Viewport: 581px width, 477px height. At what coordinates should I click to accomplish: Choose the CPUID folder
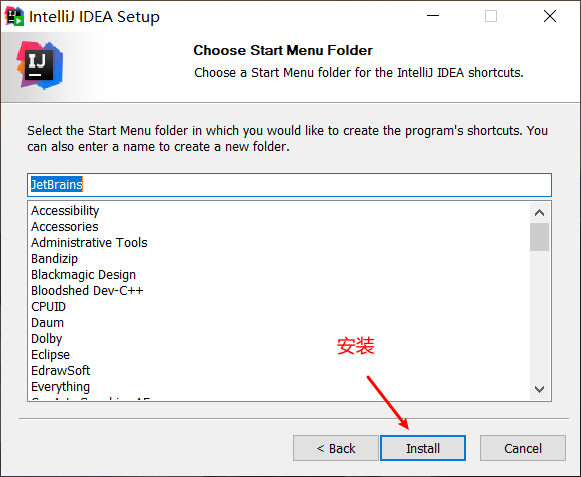tap(48, 307)
